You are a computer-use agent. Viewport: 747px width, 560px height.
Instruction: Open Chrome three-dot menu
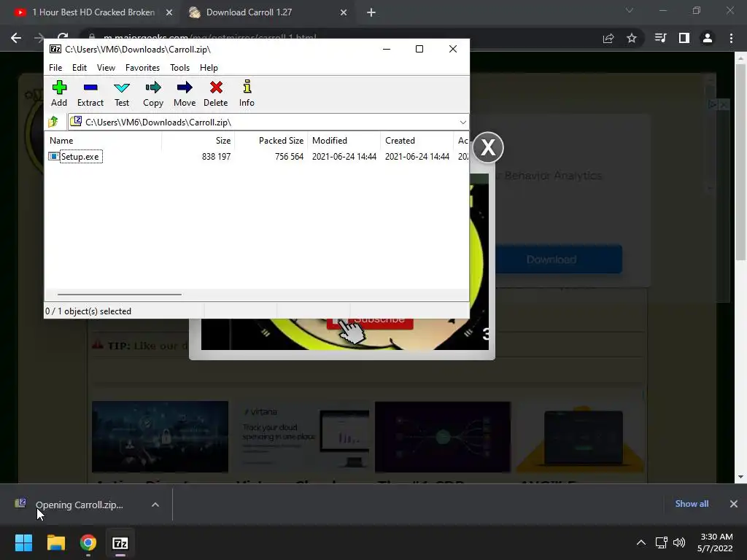[x=731, y=38]
